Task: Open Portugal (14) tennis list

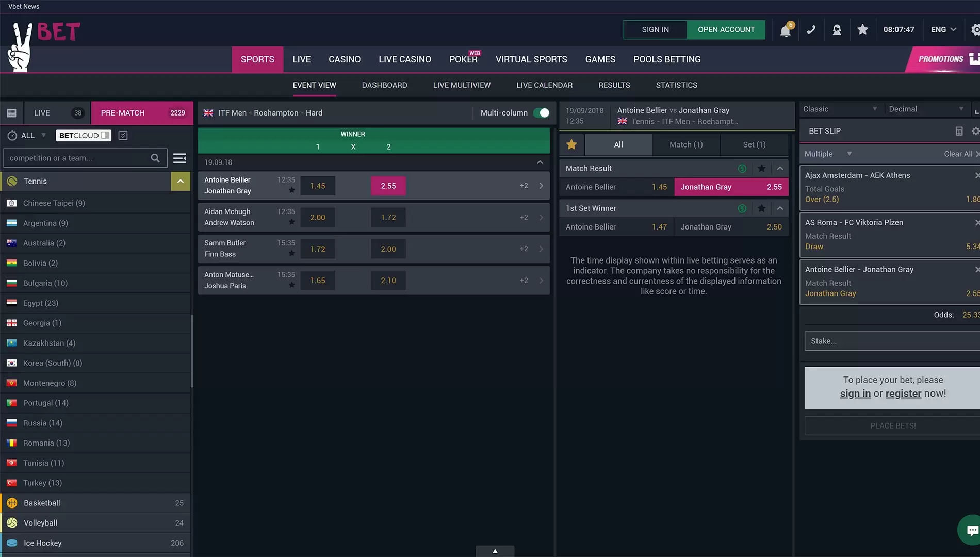Action: point(95,403)
